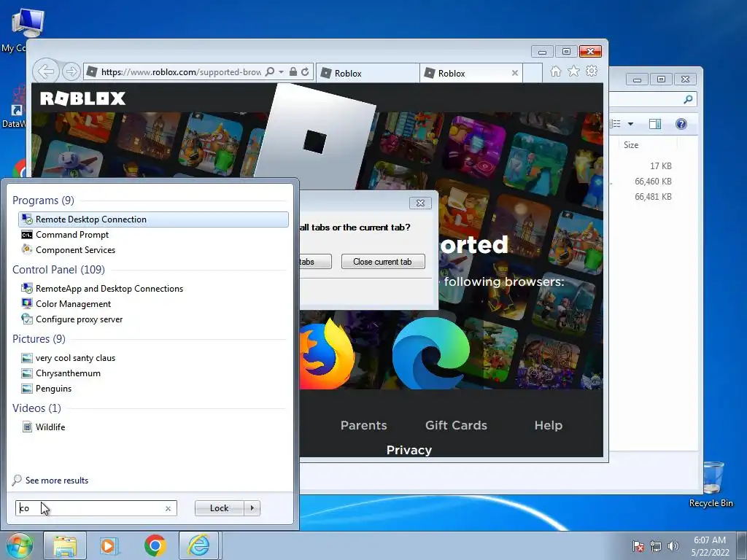
Task: Open Remote Desktop Connection from search results
Action: point(153,219)
